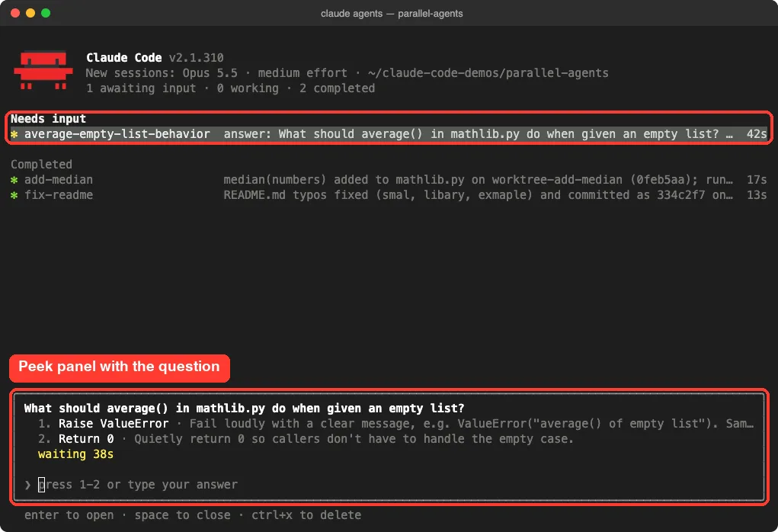Click the "1 awaiting input" status count
The width and height of the screenshot is (778, 532).
pos(141,88)
